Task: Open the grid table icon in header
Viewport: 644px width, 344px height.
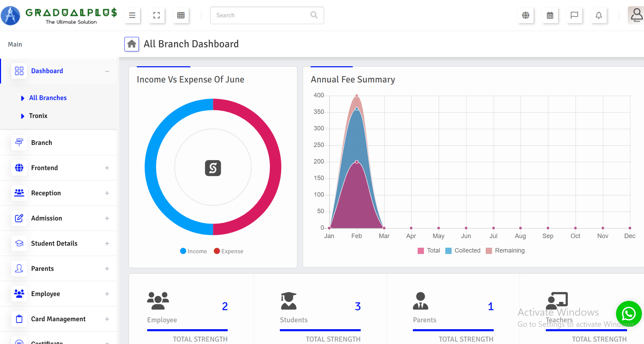Action: pyautogui.click(x=181, y=15)
